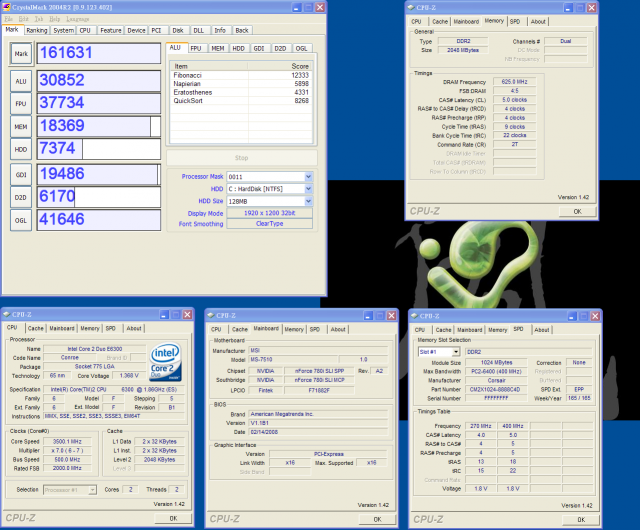Click the Intel Core 2 Duo logo

[x=165, y=362]
